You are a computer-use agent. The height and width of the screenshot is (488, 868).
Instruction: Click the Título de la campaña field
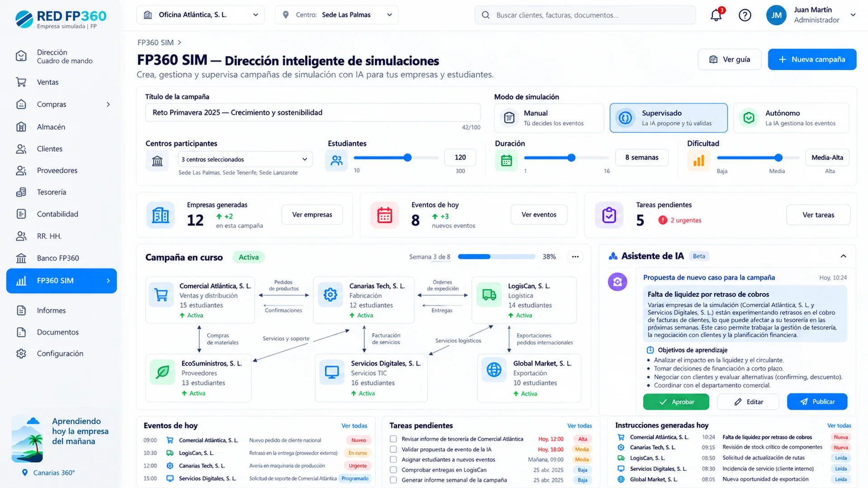(313, 113)
